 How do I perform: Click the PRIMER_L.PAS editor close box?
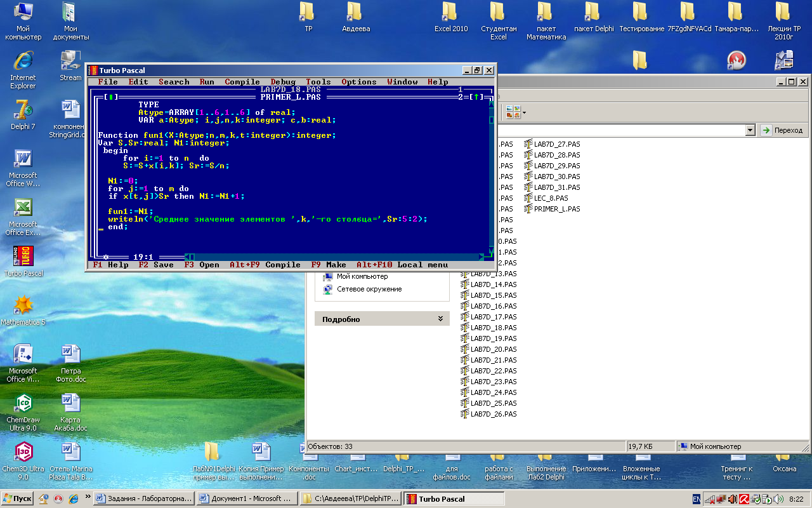(x=110, y=97)
